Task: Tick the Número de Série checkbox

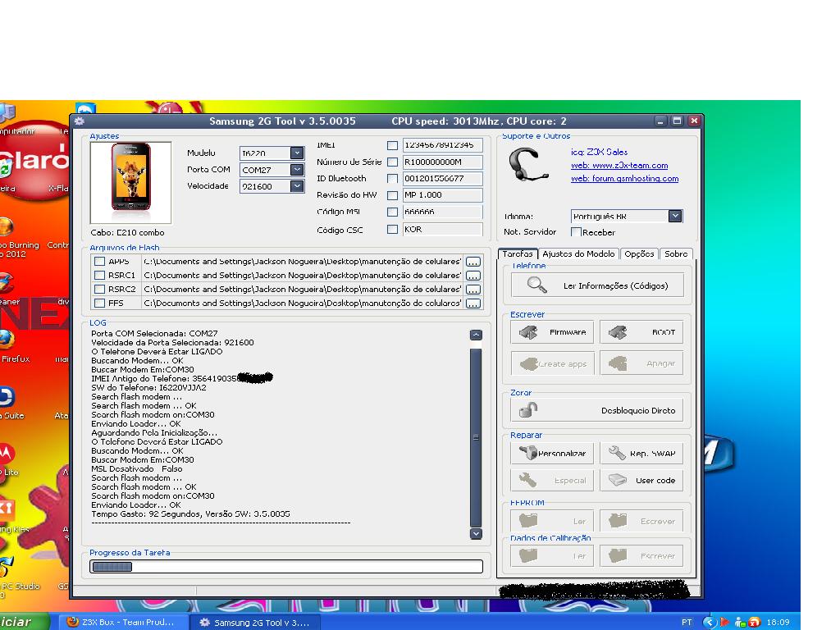Action: (393, 162)
